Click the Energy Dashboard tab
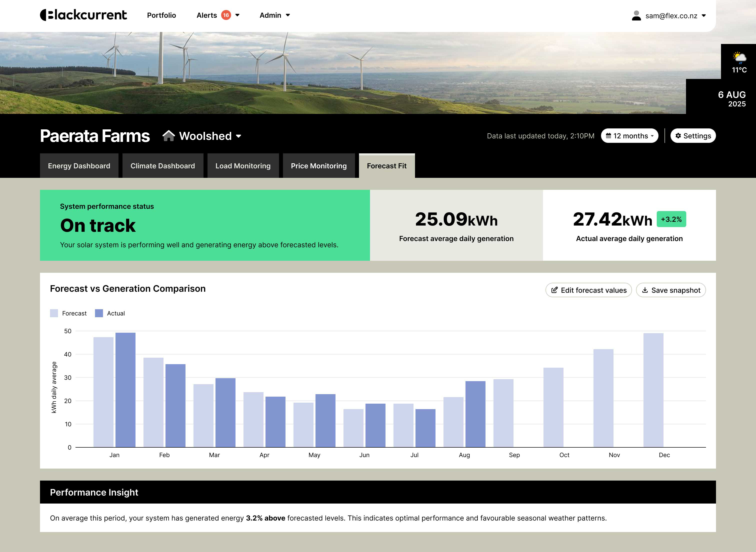The image size is (756, 552). (x=79, y=166)
